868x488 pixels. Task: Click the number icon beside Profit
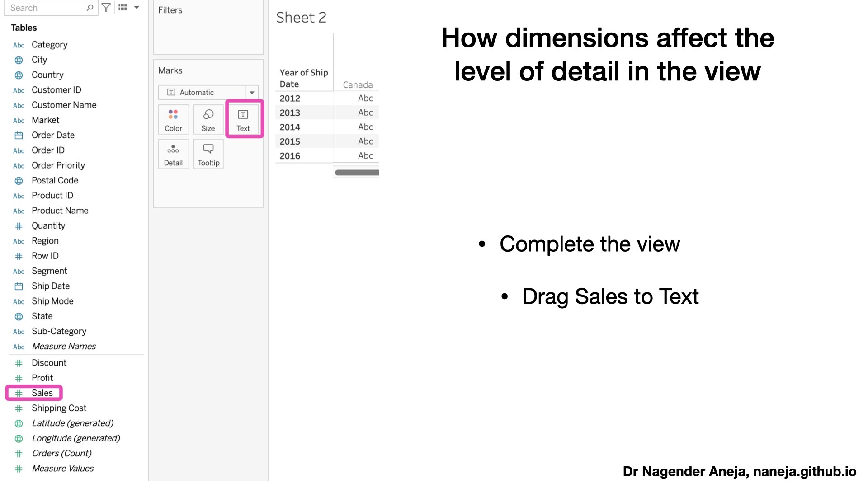19,378
